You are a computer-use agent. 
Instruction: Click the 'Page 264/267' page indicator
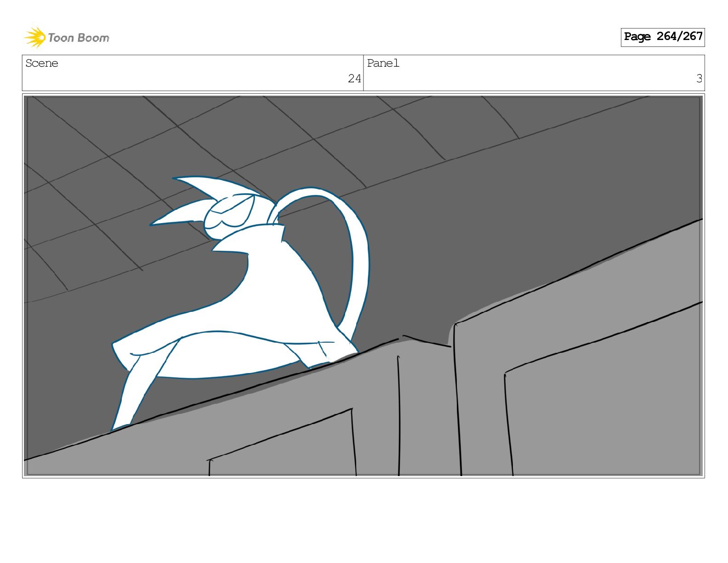point(663,37)
